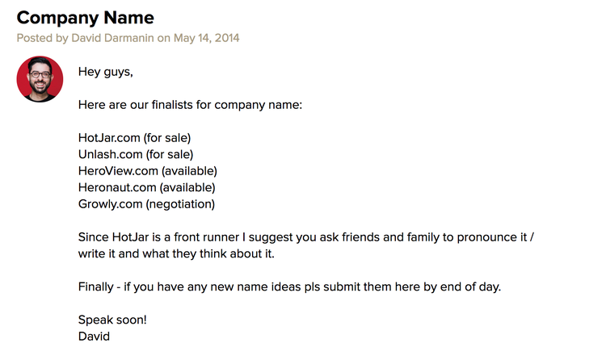Select the HeroView.com (available) entry

pos(148,171)
